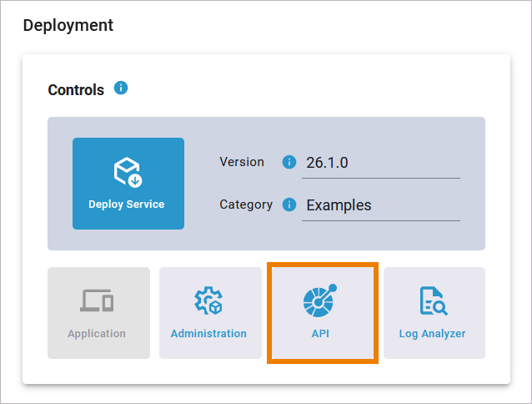Image resolution: width=532 pixels, height=404 pixels.
Task: Focus the Version field showing 26.1.0
Action: point(379,163)
